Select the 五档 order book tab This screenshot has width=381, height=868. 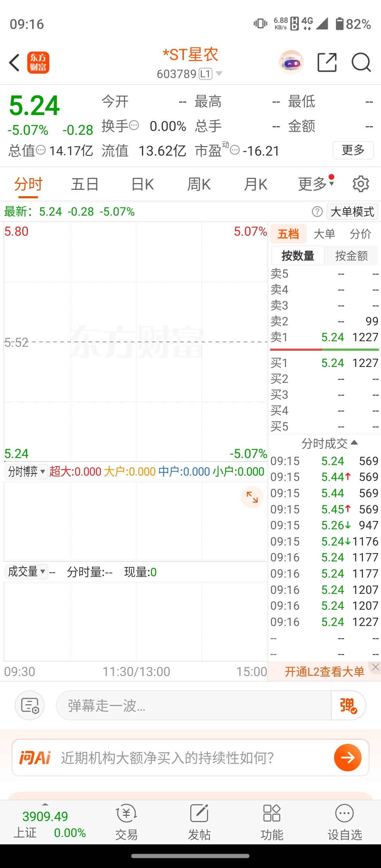(x=288, y=234)
